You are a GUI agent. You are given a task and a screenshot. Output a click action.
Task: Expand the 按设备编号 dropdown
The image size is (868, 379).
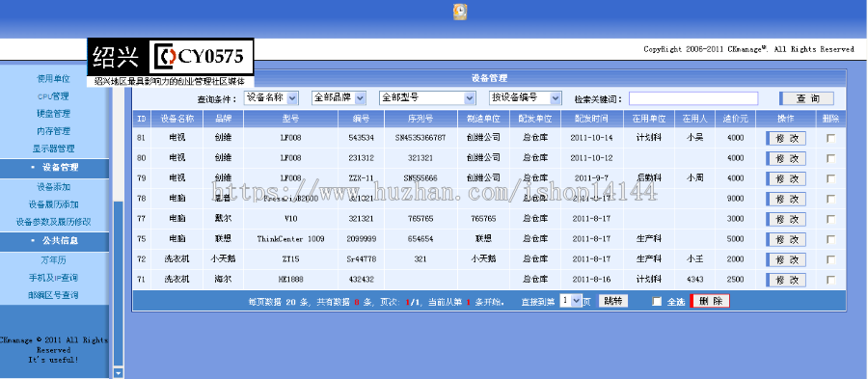(x=526, y=98)
